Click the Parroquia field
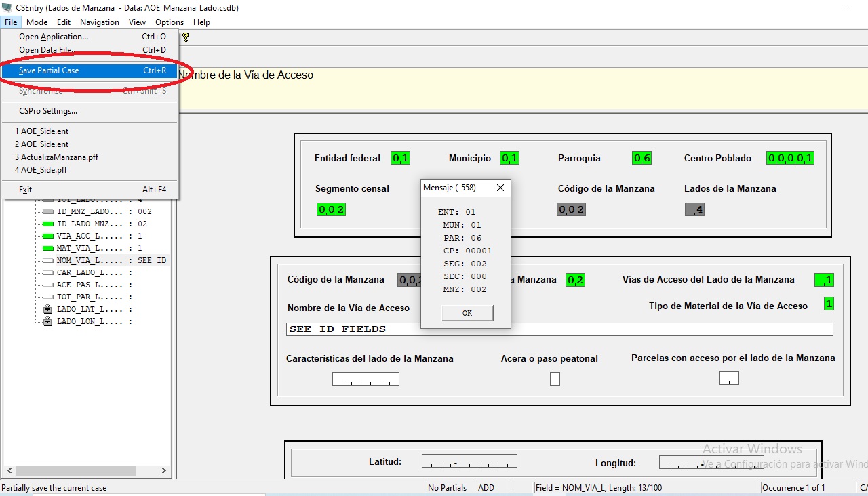Image resolution: width=868 pixels, height=496 pixels. pos(642,159)
